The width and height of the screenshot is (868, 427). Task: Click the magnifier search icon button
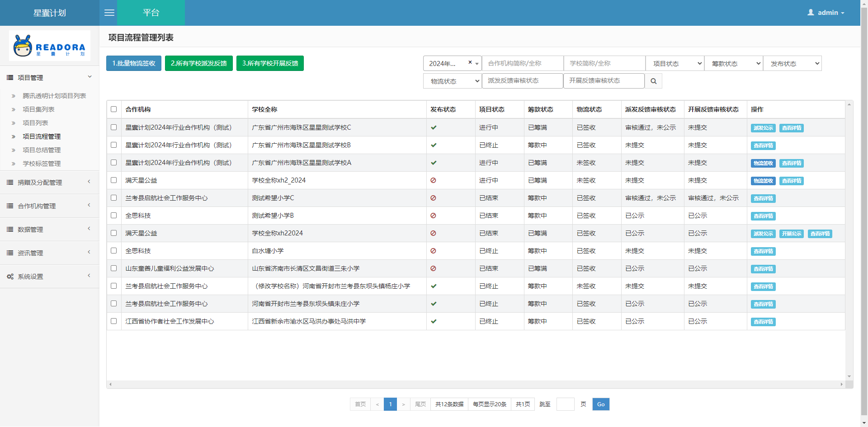point(653,81)
